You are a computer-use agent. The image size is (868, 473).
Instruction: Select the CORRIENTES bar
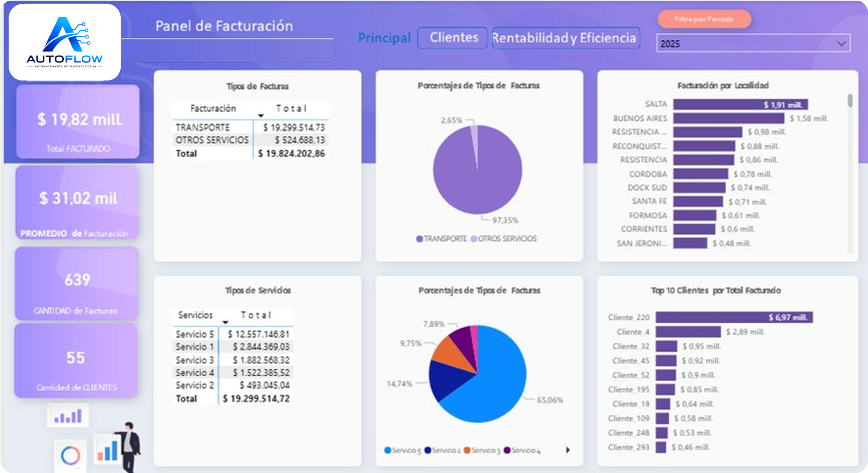(694, 229)
